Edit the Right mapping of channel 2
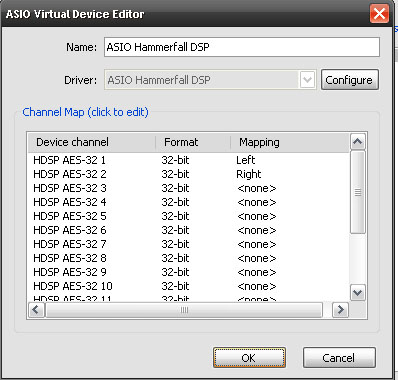This screenshot has width=398, height=380. pyautogui.click(x=249, y=174)
